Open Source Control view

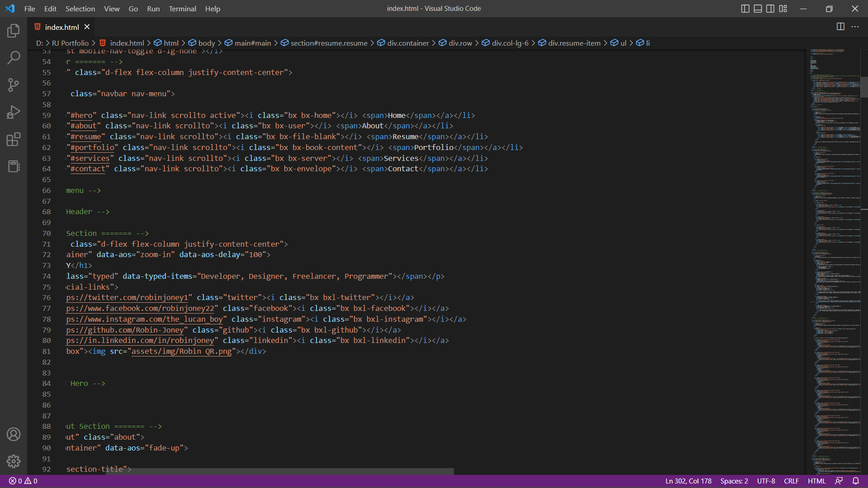point(14,85)
